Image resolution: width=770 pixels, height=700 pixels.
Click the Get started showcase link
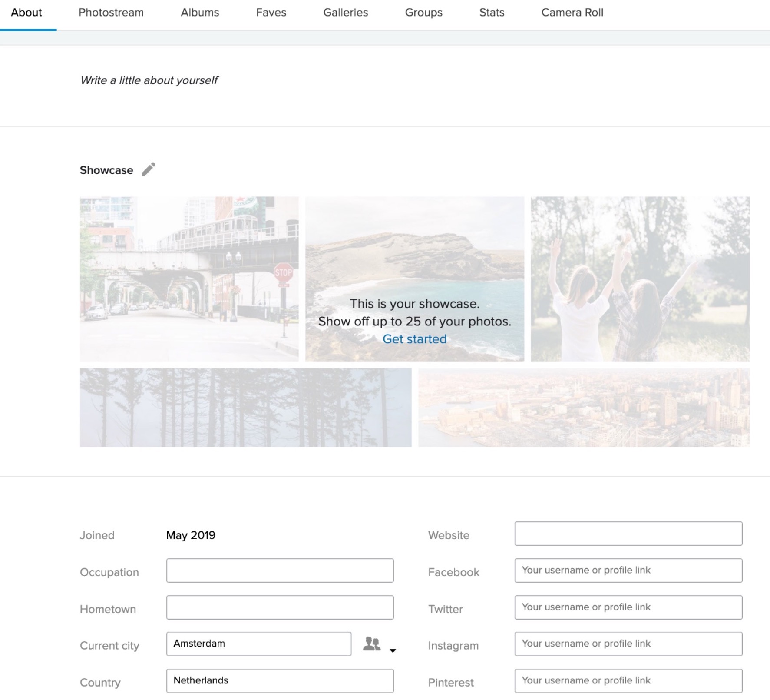(414, 339)
